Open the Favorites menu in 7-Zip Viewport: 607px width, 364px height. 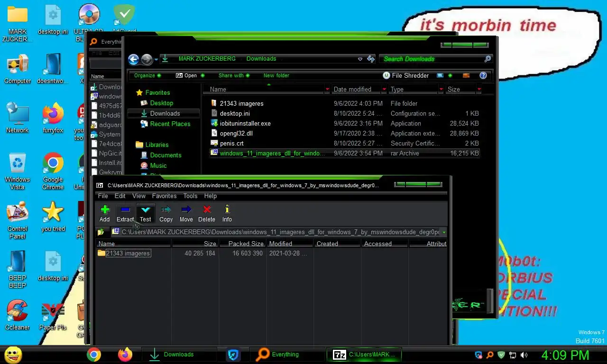(x=164, y=196)
